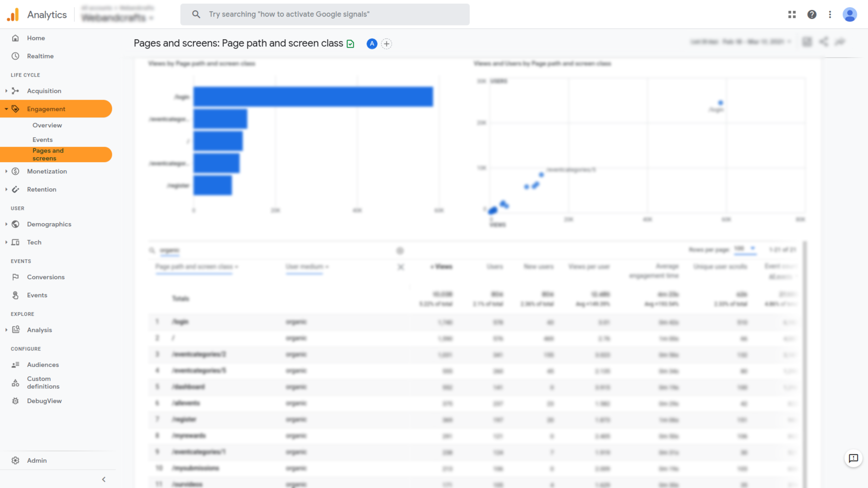Expand the Analysis section arrow
Image resolution: width=868 pixels, height=488 pixels.
(x=6, y=330)
